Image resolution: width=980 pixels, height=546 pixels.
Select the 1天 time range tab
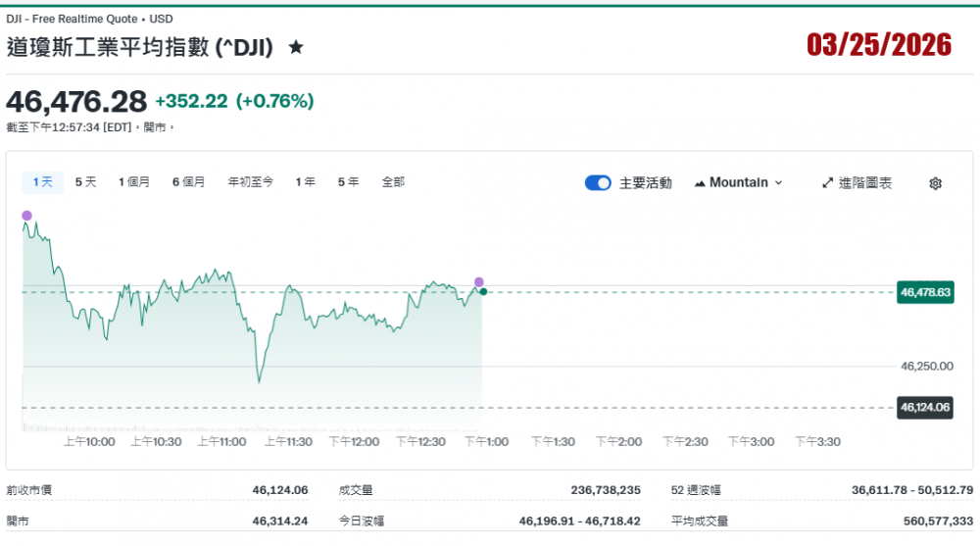click(42, 182)
